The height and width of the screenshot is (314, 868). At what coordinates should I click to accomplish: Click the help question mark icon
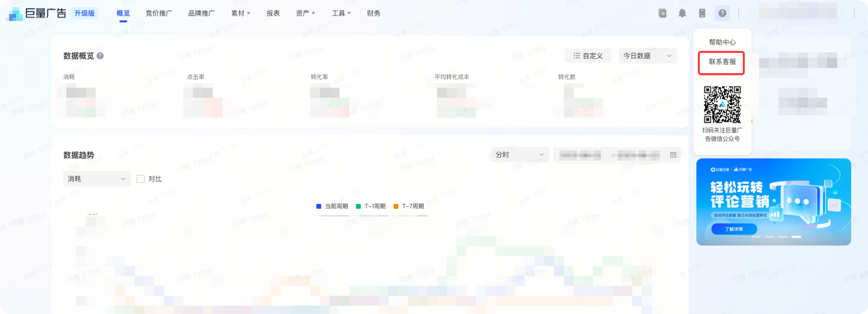click(723, 13)
